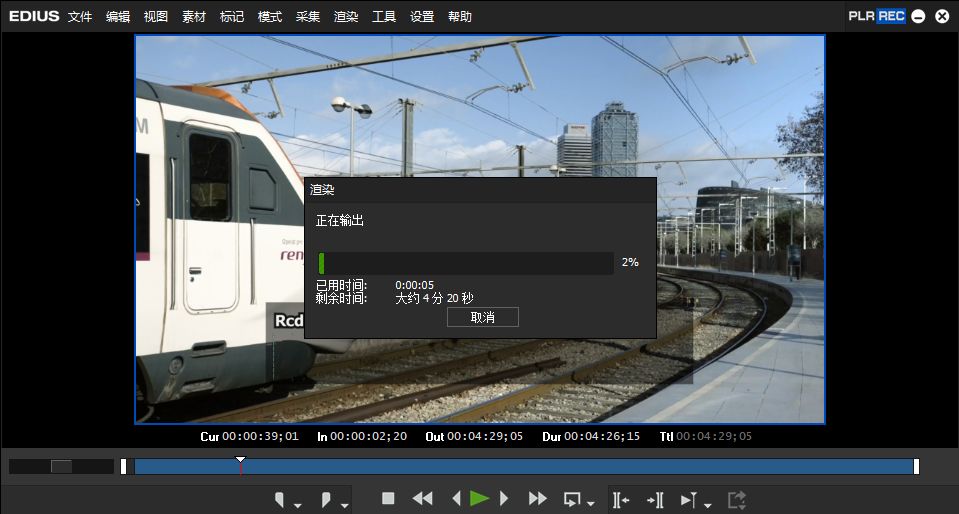
Task: Step back one frame
Action: point(456,498)
